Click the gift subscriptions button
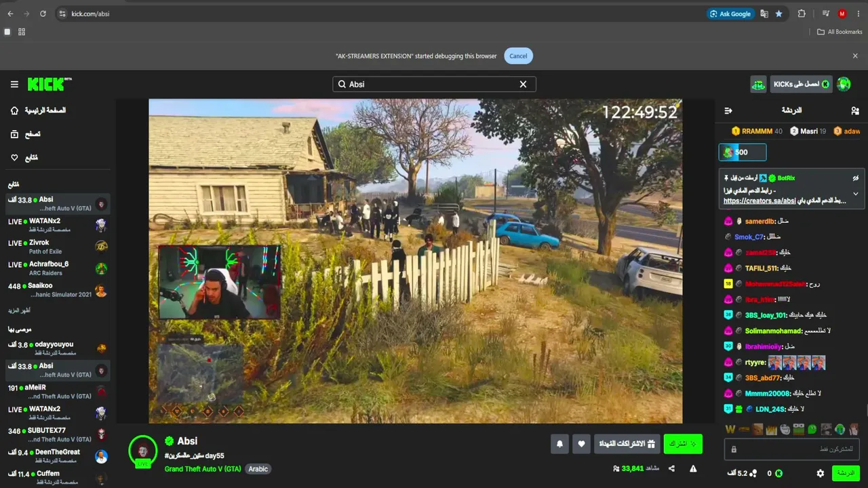The width and height of the screenshot is (868, 488). click(627, 444)
